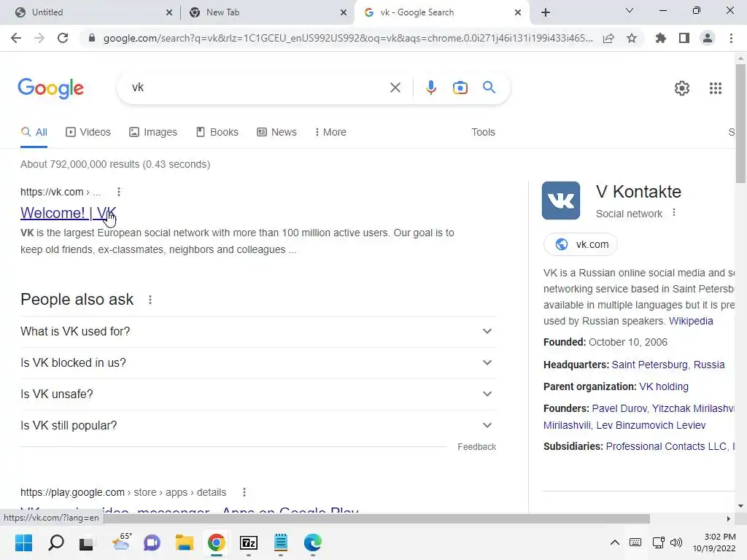Open File Explorer from the taskbar
The width and height of the screenshot is (747, 560).
185,542
